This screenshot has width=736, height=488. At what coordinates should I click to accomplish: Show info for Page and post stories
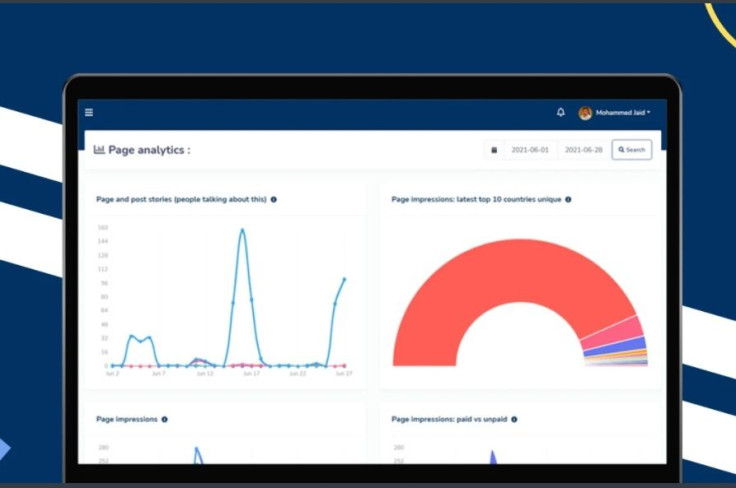[x=274, y=199]
